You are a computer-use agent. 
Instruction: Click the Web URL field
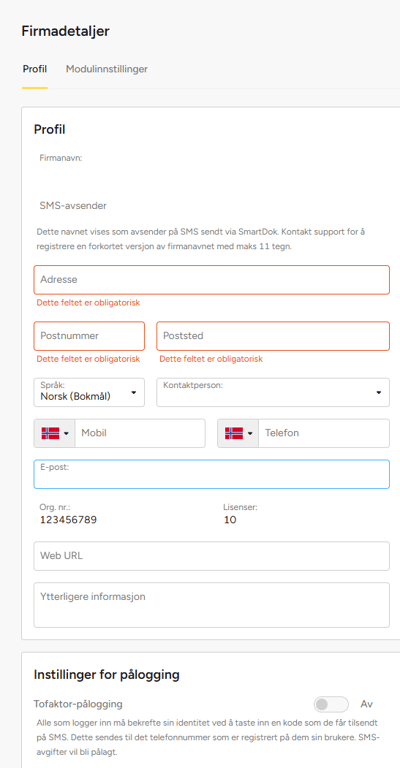[212, 556]
